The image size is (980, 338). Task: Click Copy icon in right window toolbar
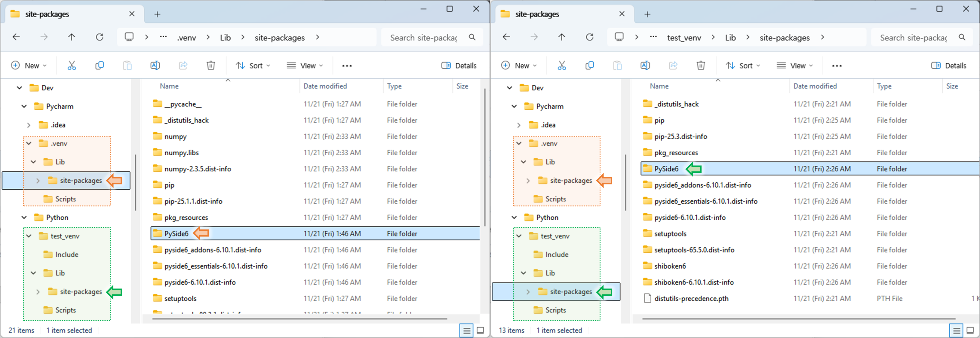(589, 65)
